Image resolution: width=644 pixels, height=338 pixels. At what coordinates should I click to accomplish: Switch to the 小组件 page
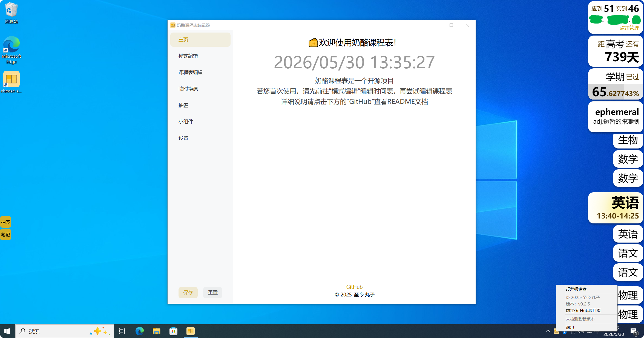200,122
